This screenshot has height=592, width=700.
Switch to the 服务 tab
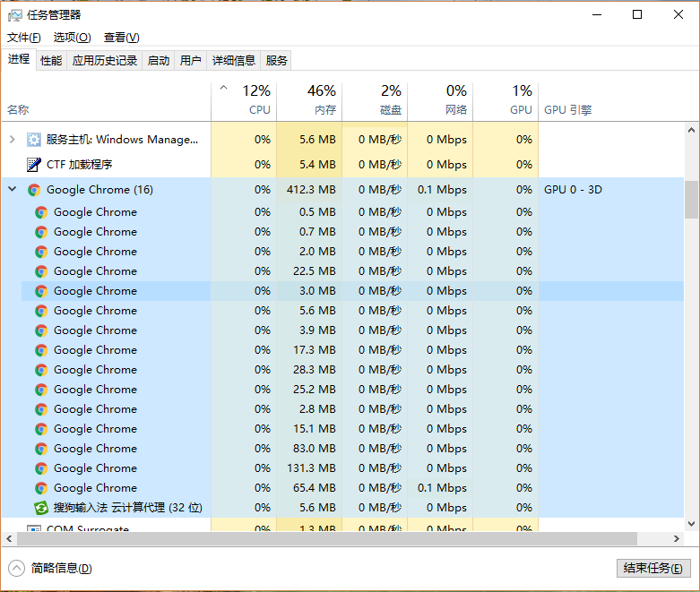point(276,60)
